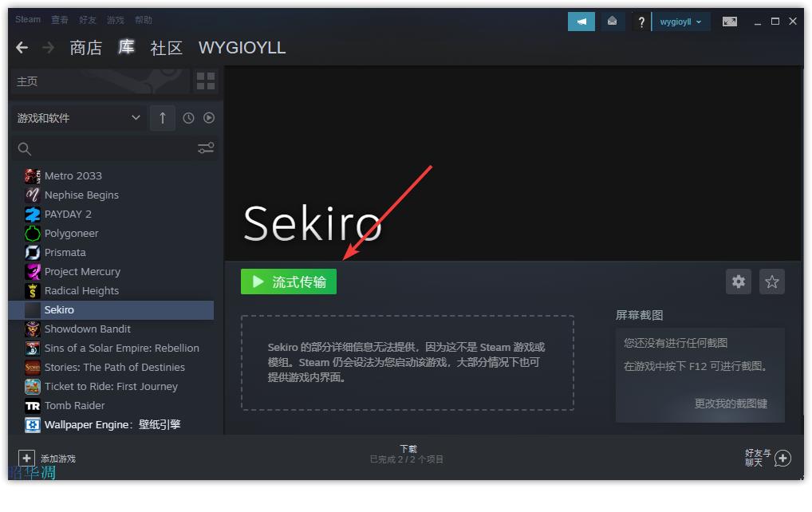The width and height of the screenshot is (812, 512).
Task: Click the help question mark icon
Action: pyautogui.click(x=641, y=22)
